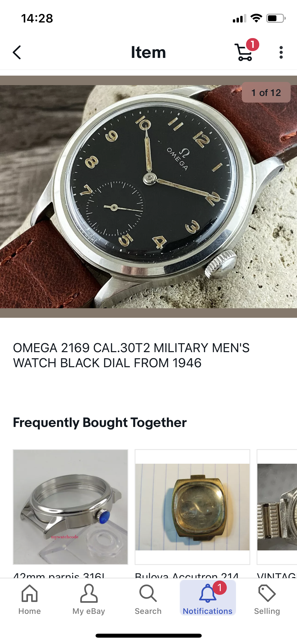Viewport: 297px width, 644px height.
Task: Open the shopping cart
Action: pos(244,52)
